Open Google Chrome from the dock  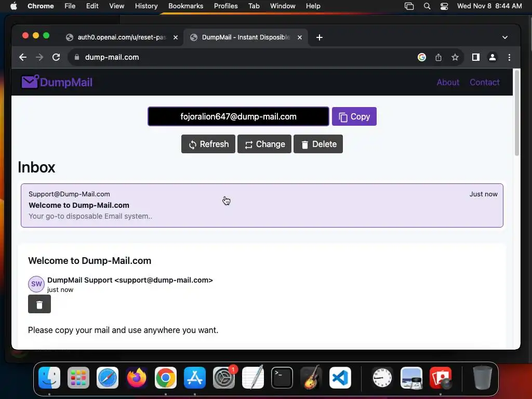point(166,378)
